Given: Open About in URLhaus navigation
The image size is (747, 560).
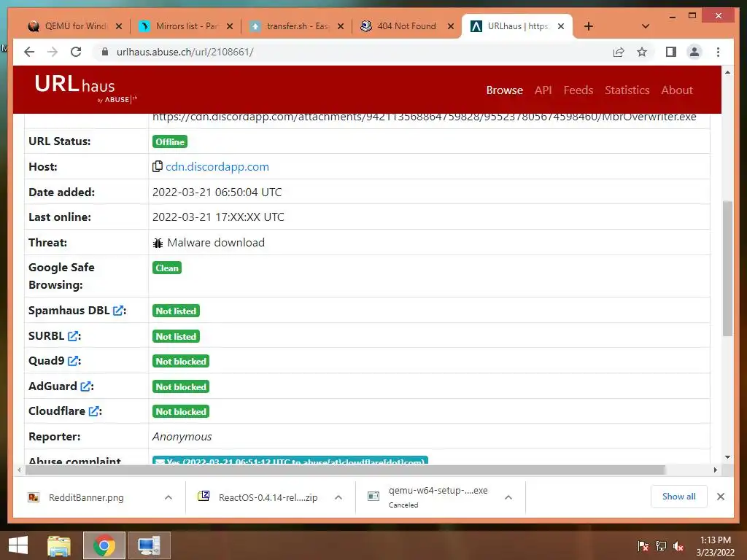Looking at the screenshot, I should (x=677, y=90).
